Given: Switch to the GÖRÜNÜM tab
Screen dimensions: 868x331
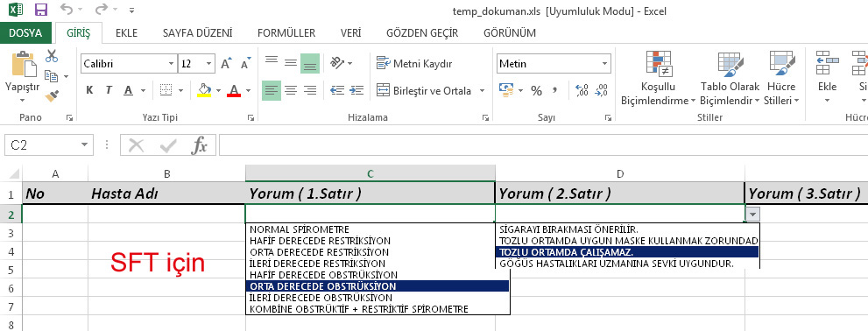Looking at the screenshot, I should tap(510, 32).
